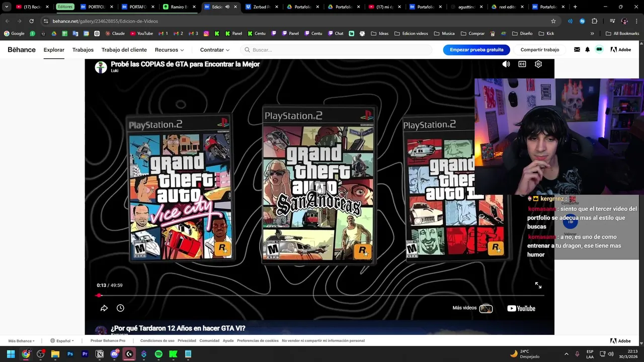
Task: Open the Español language selector
Action: click(x=62, y=341)
